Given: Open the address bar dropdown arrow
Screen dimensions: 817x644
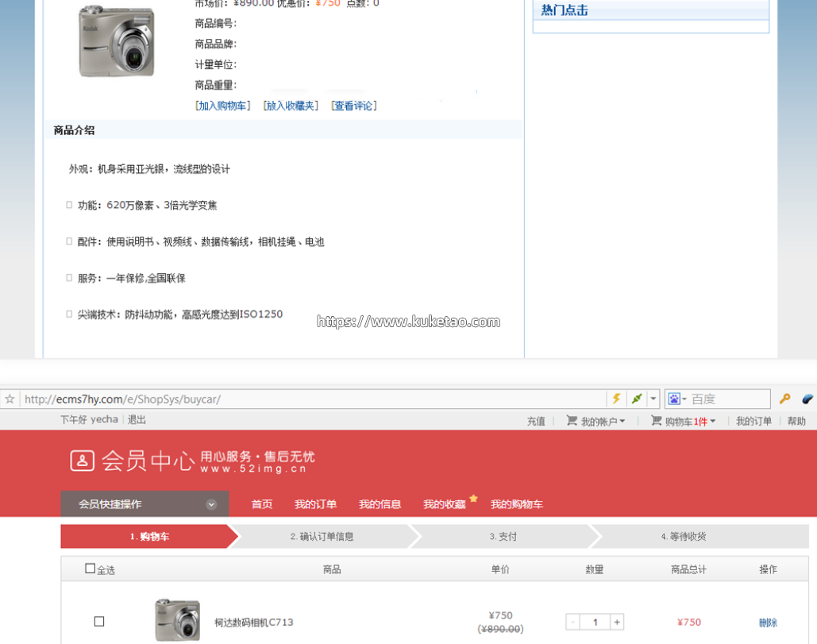Looking at the screenshot, I should (653, 399).
